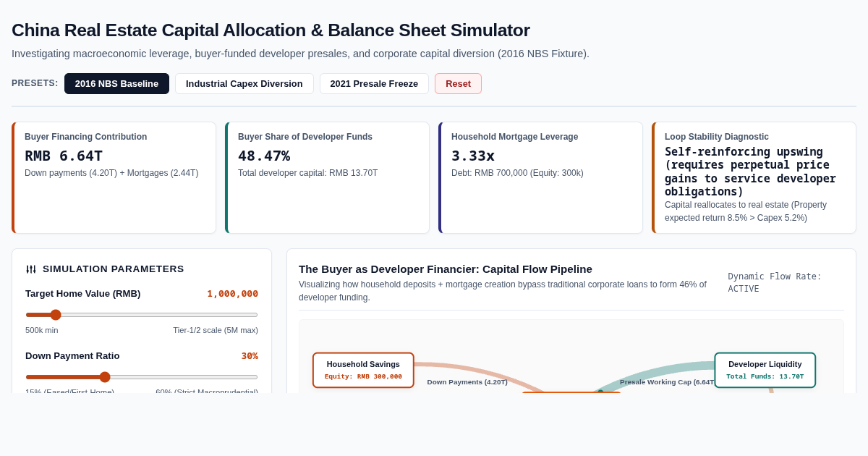Click the PRESETS: label
868x456 pixels.
click(35, 83)
